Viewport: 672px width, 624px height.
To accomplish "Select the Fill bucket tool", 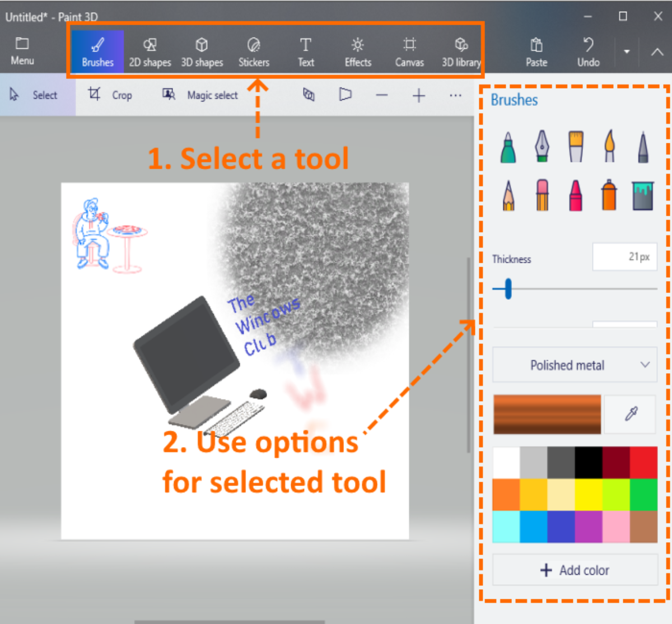I will 643,195.
